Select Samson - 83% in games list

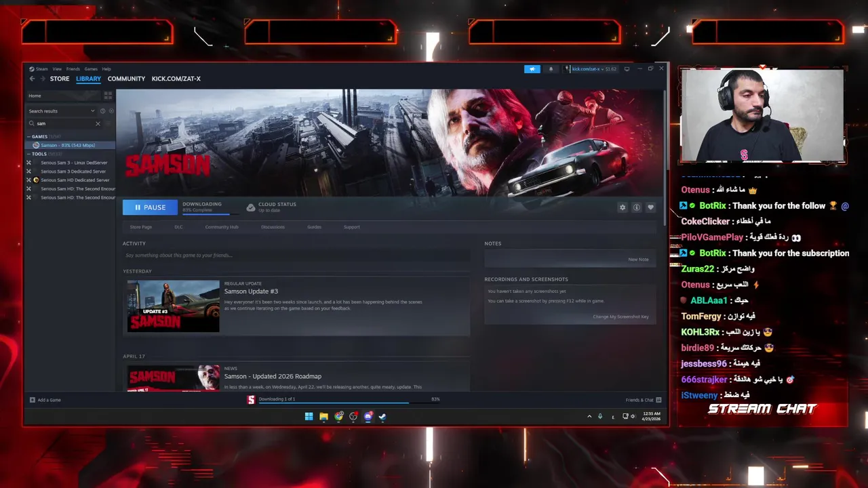pos(71,145)
